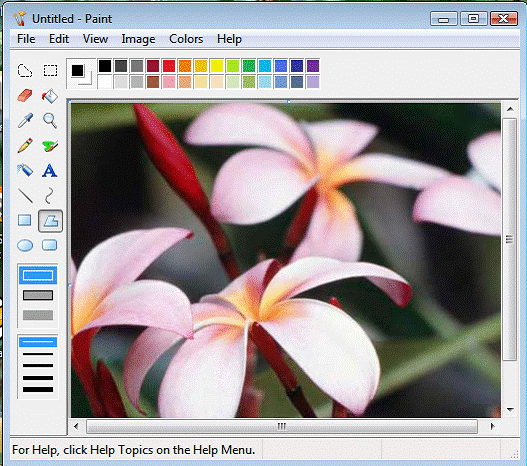Select outline-only shape fill style
The width and height of the screenshot is (527, 466).
[38, 275]
